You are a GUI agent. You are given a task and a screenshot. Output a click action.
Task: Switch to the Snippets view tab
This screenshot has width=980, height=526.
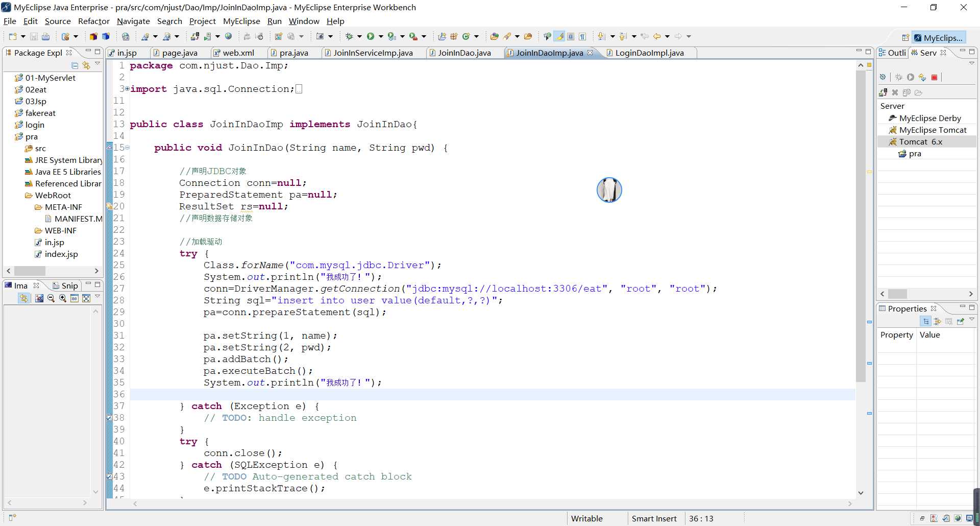coord(65,285)
